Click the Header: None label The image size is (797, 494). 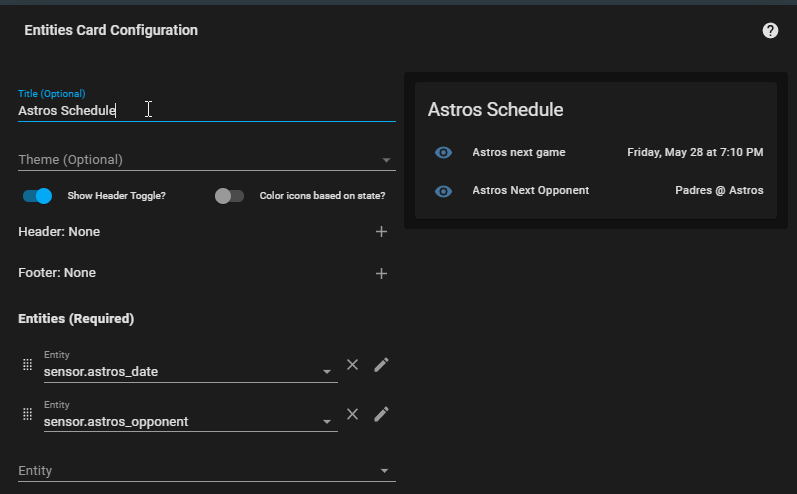click(x=59, y=232)
